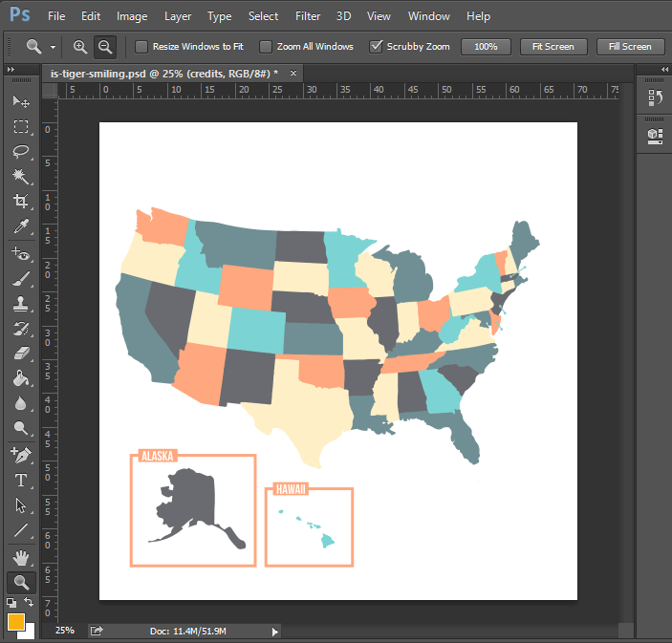
Task: Uncheck the Scrubby Zoom checkbox
Action: (x=376, y=46)
